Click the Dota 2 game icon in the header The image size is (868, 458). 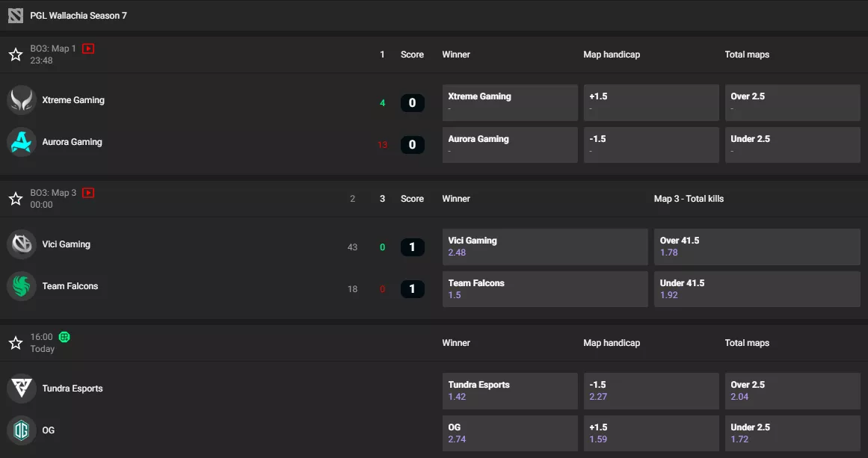tap(15, 15)
